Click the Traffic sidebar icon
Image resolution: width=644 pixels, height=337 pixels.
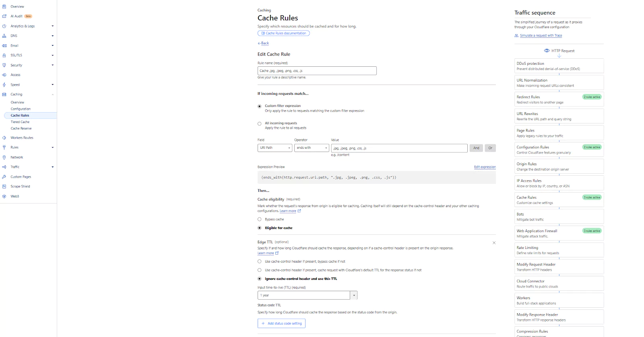coord(4,167)
